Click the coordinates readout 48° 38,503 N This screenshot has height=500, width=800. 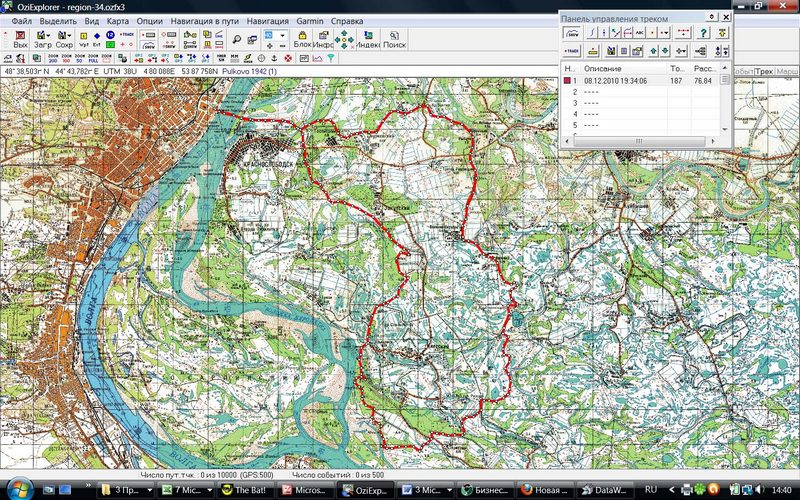click(x=27, y=71)
